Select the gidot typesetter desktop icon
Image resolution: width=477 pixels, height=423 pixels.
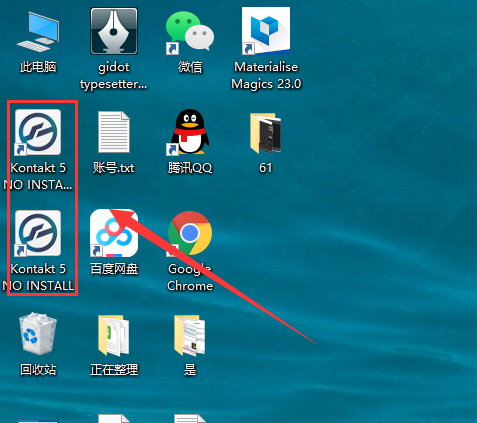(114, 31)
